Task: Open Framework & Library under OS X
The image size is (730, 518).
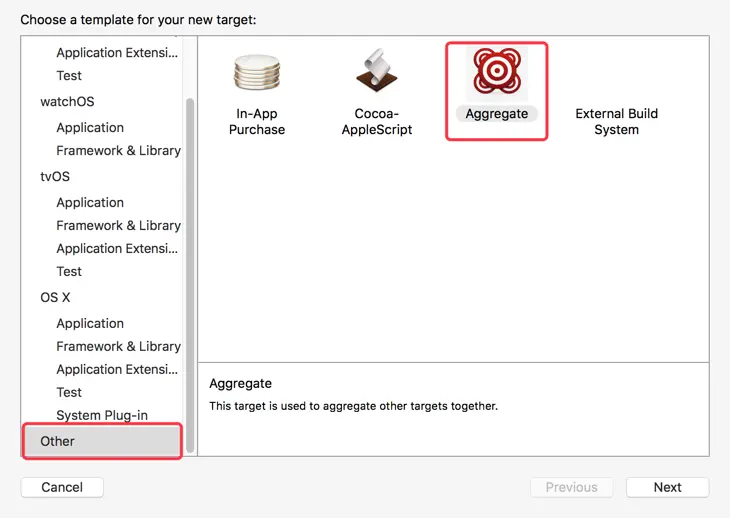Action: [118, 346]
